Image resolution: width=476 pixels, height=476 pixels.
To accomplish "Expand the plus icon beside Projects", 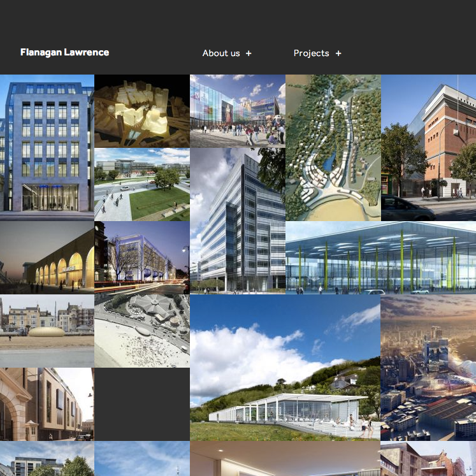I will click(338, 54).
